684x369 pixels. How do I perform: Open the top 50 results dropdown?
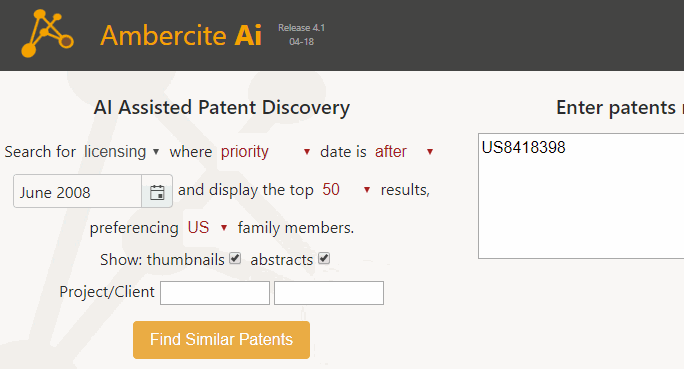coord(346,190)
